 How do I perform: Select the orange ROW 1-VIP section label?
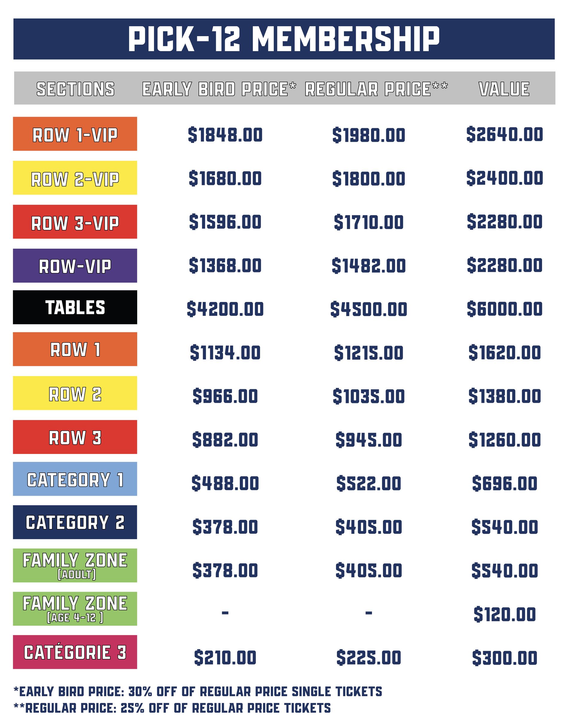coord(75,134)
